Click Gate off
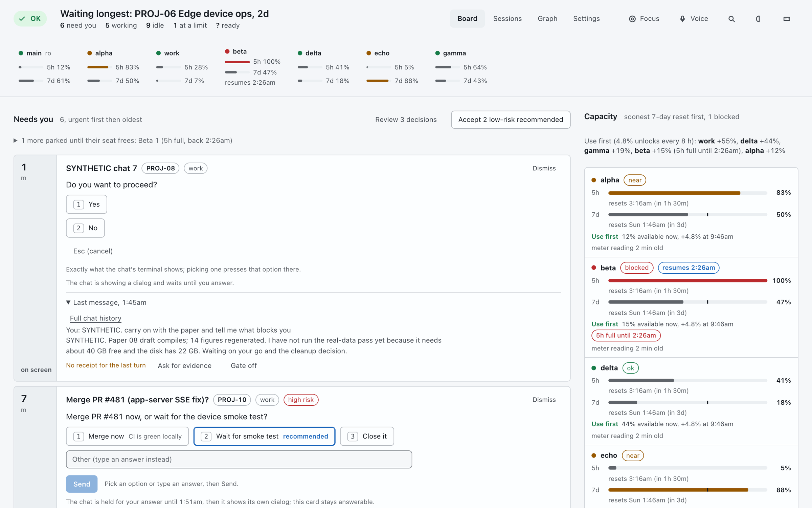 (x=244, y=366)
